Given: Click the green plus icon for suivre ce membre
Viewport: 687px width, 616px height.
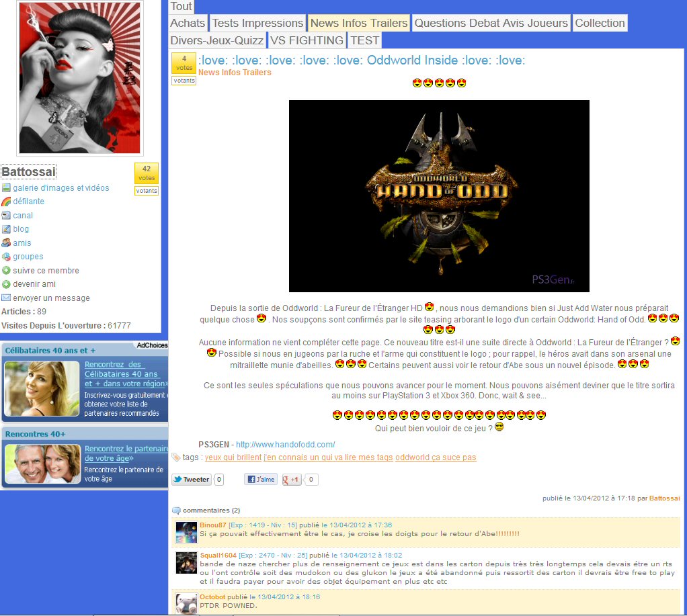Looking at the screenshot, I should [x=6, y=271].
